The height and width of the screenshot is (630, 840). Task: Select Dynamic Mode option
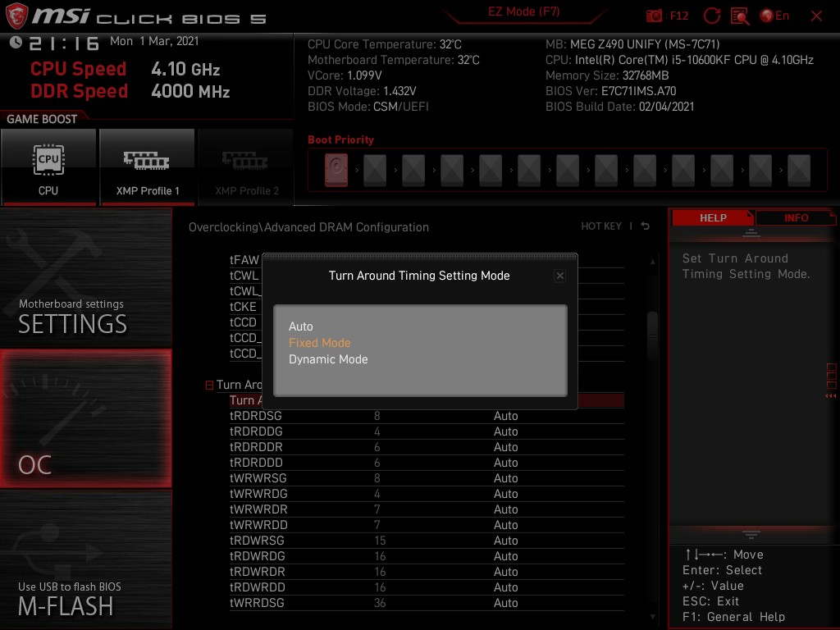[328, 359]
